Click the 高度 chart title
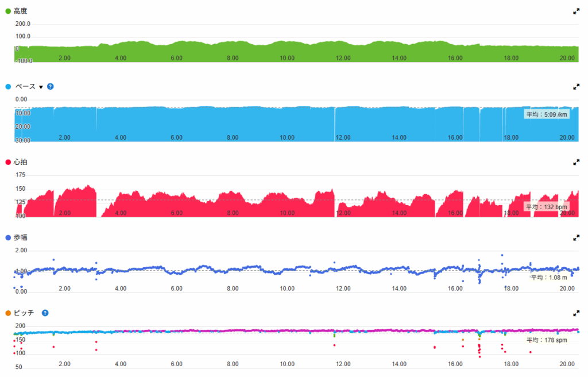588x377 pixels. click(21, 11)
